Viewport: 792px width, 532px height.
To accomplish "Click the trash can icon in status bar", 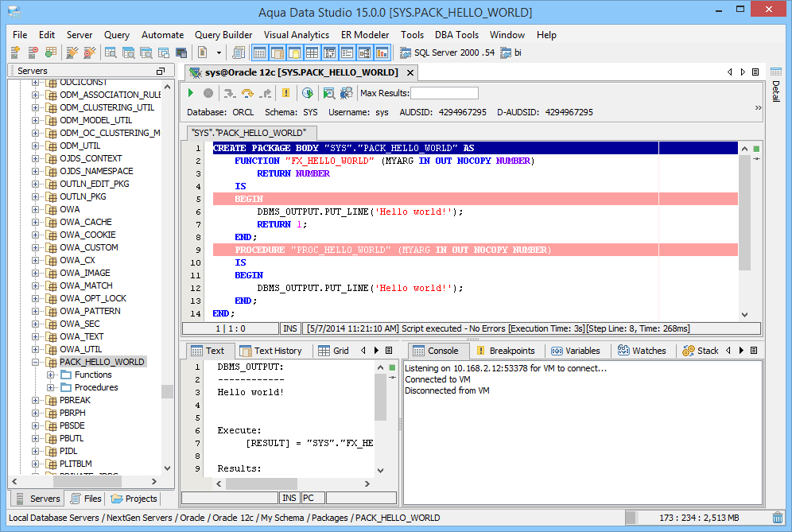I will coord(778,518).
